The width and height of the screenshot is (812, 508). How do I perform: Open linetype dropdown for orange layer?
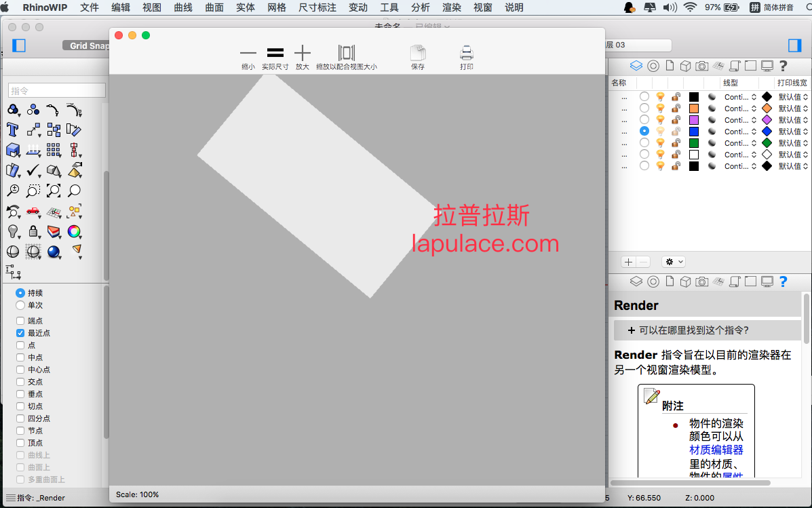click(740, 109)
